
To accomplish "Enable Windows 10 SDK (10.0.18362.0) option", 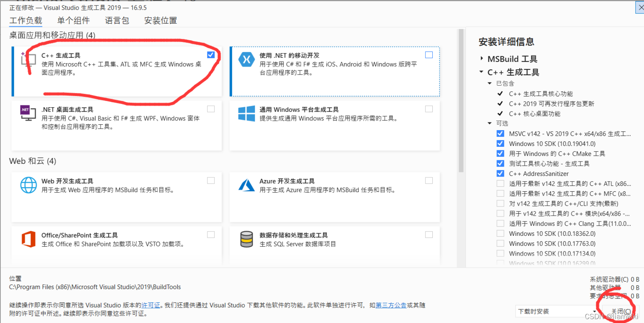I will pyautogui.click(x=500, y=233).
